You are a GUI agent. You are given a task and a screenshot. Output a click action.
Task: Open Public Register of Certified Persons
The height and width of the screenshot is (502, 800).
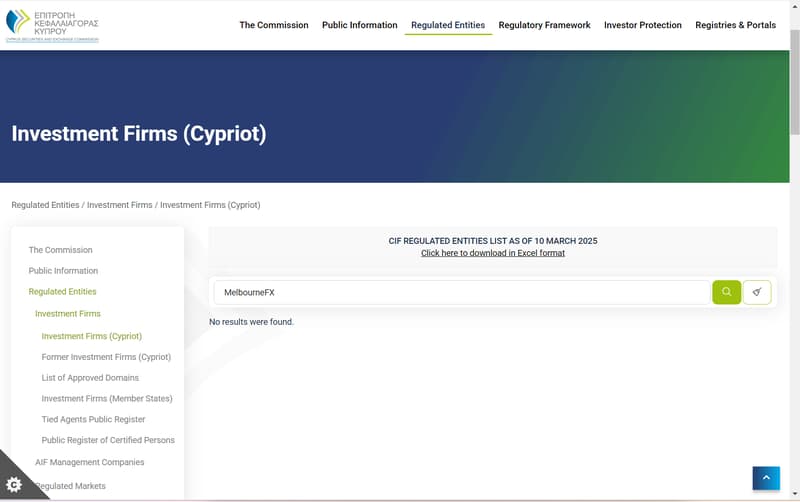108,440
